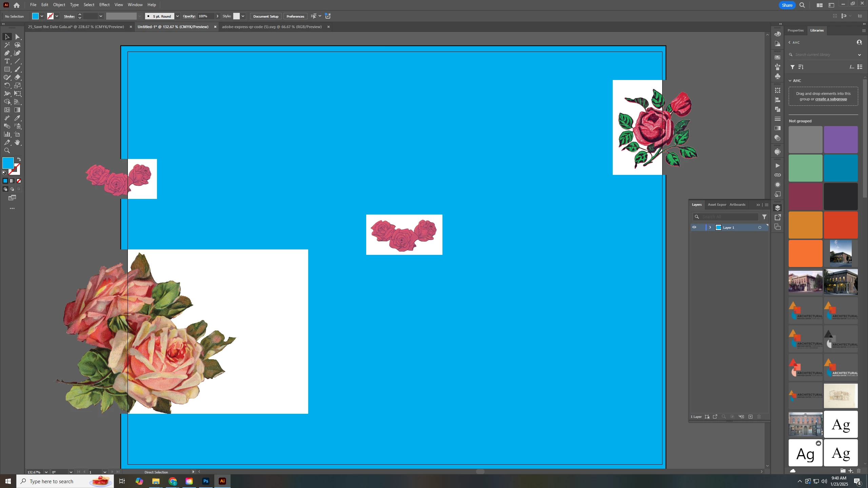
Task: Pick the Eyedropper tool
Action: pyautogui.click(x=17, y=118)
